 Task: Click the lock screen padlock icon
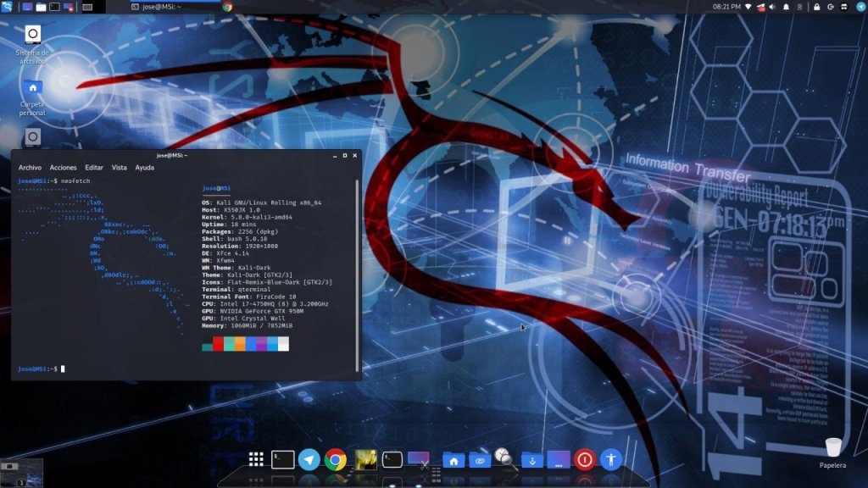(x=816, y=7)
